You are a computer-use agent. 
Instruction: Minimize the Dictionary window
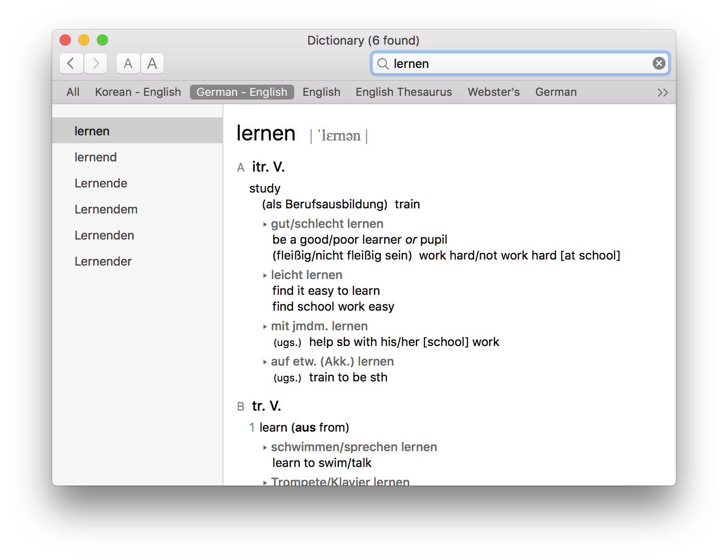click(84, 40)
